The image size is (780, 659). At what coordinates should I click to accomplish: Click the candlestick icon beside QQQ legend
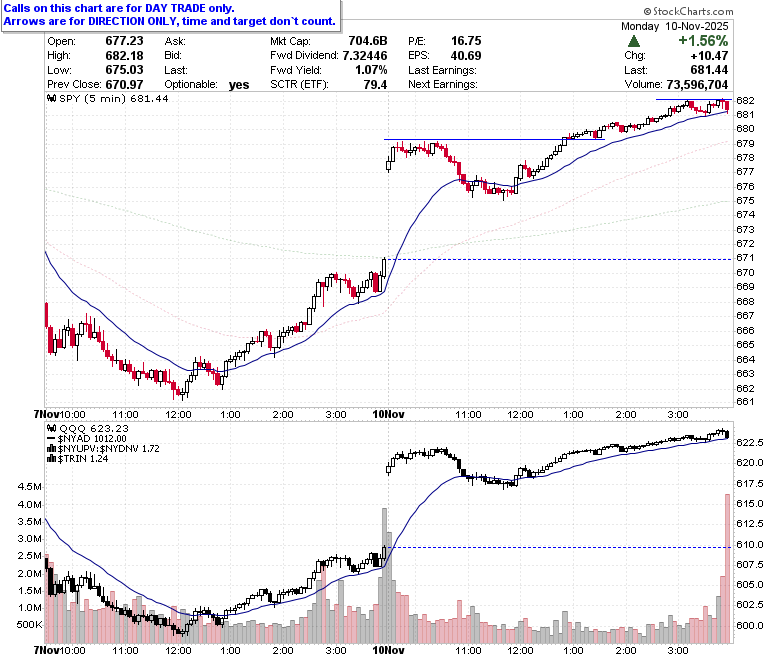pos(51,428)
